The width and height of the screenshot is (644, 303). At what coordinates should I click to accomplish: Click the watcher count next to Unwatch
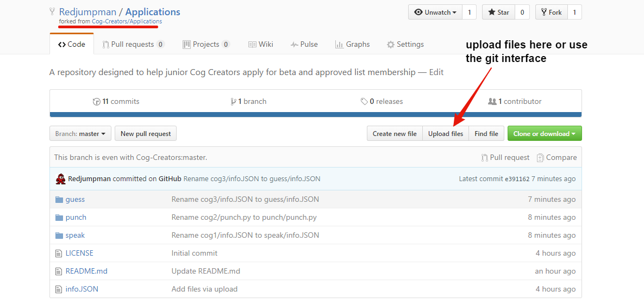point(470,13)
